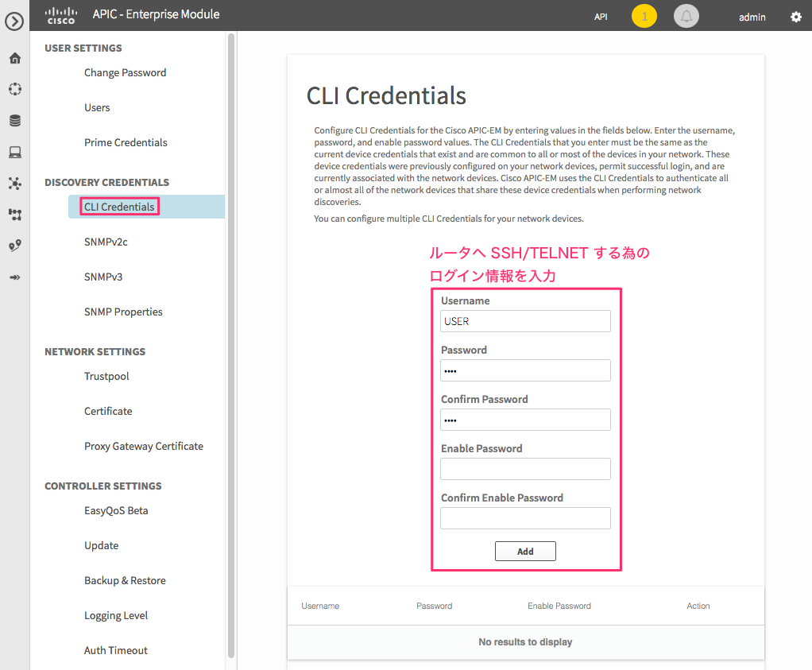
Task: Click the USER SETTINGS section heading
Action: (83, 48)
